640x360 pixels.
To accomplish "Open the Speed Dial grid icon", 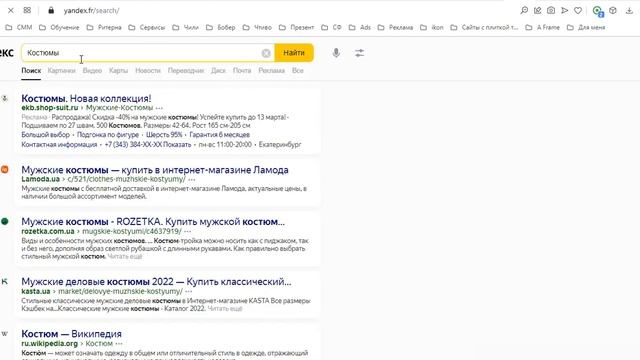I will click(x=27, y=11).
